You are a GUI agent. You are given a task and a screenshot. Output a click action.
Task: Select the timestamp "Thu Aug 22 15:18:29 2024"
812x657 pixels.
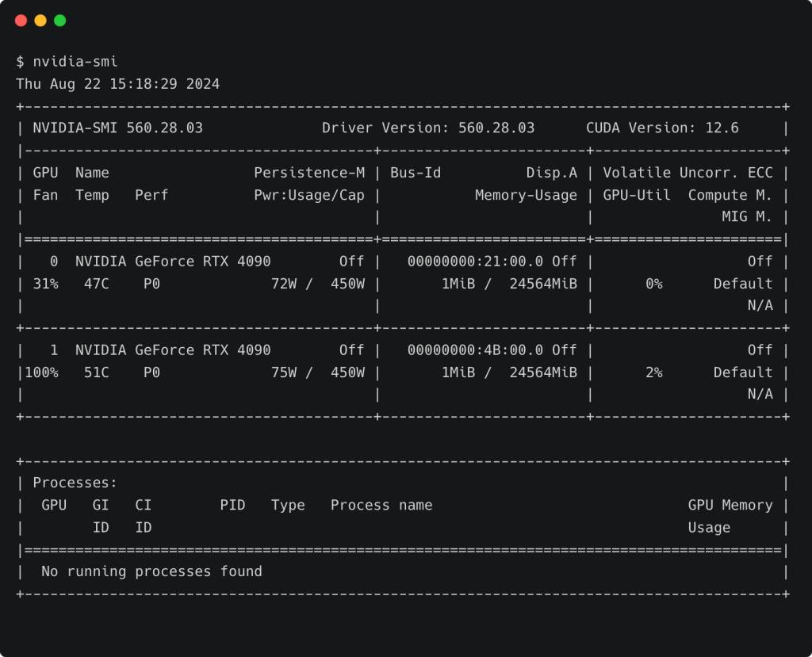118,84
